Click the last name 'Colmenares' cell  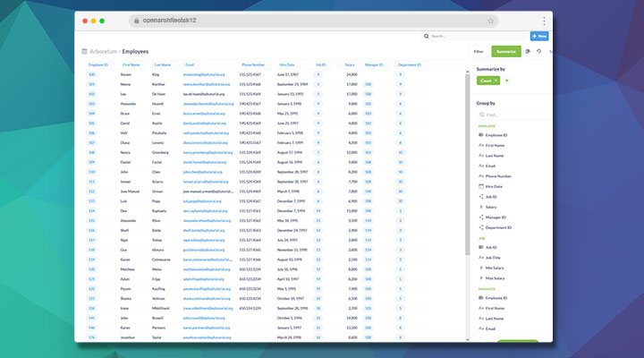(x=161, y=260)
